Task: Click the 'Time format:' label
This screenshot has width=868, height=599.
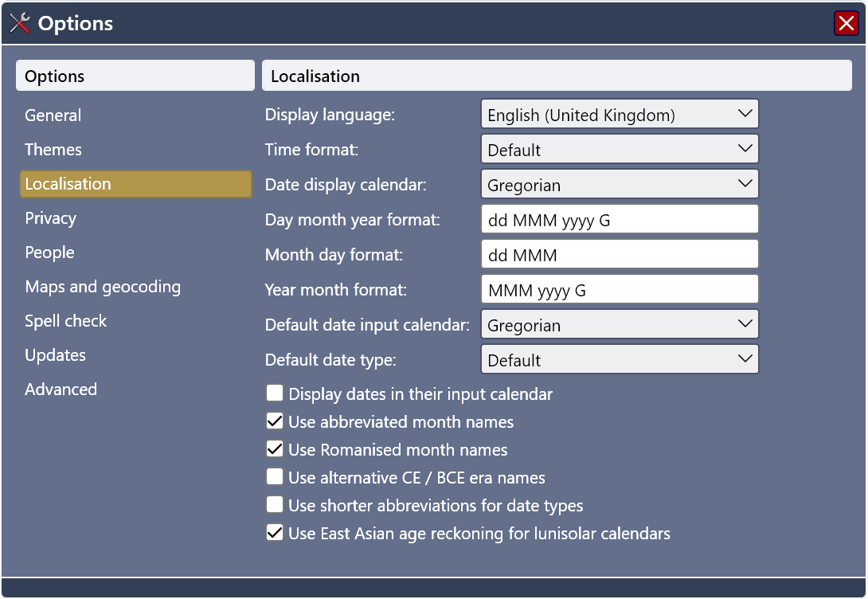Action: [311, 150]
